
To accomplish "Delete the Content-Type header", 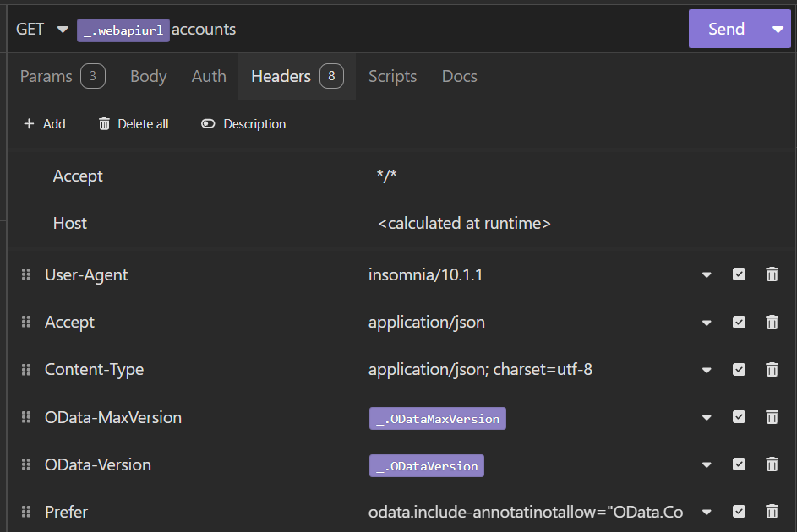I will tap(772, 369).
